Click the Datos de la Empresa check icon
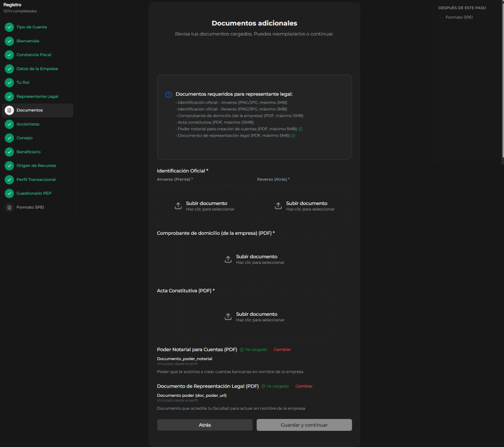The width and height of the screenshot is (504, 447). click(x=9, y=69)
